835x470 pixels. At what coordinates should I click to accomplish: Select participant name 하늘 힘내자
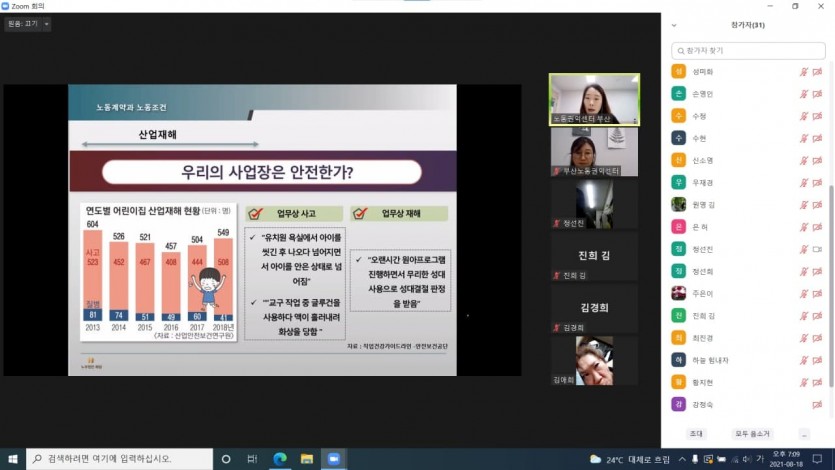710,361
